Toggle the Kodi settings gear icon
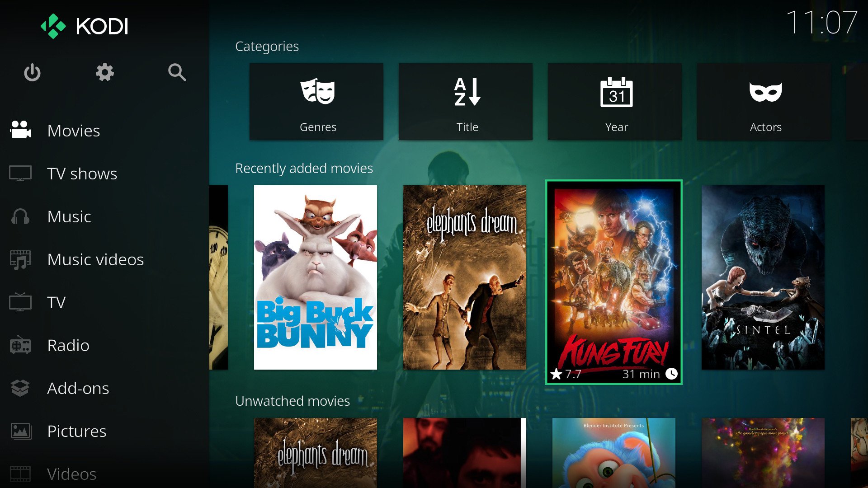 point(104,72)
